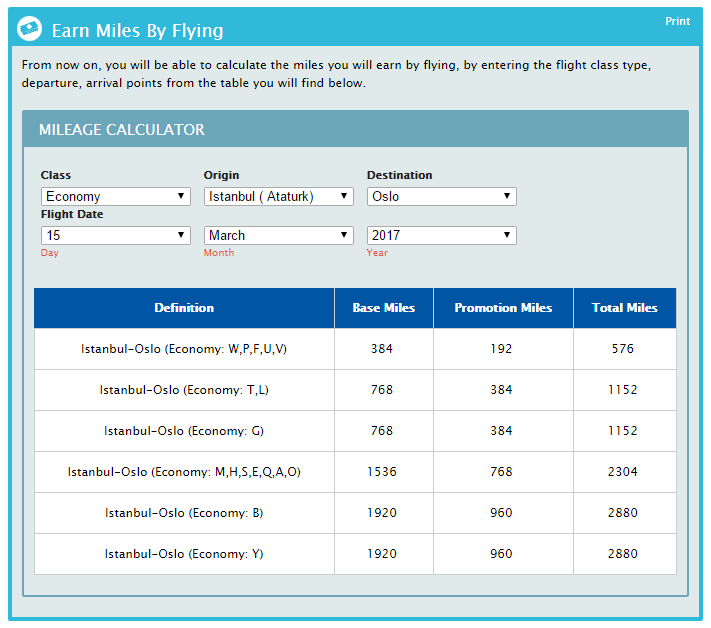Screen dimensions: 711x628
Task: Click the red Month label
Action: click(x=219, y=253)
